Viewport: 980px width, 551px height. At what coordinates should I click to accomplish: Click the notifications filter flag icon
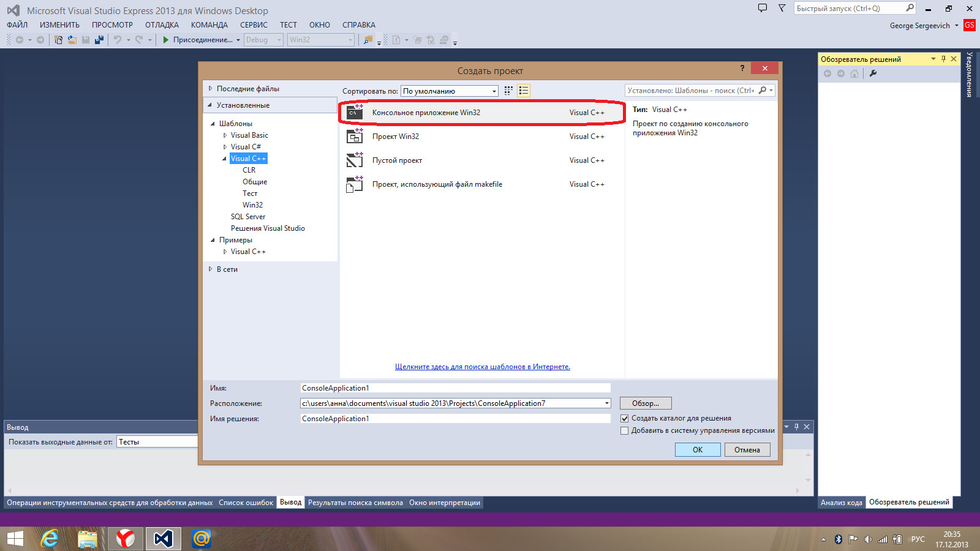[x=782, y=8]
